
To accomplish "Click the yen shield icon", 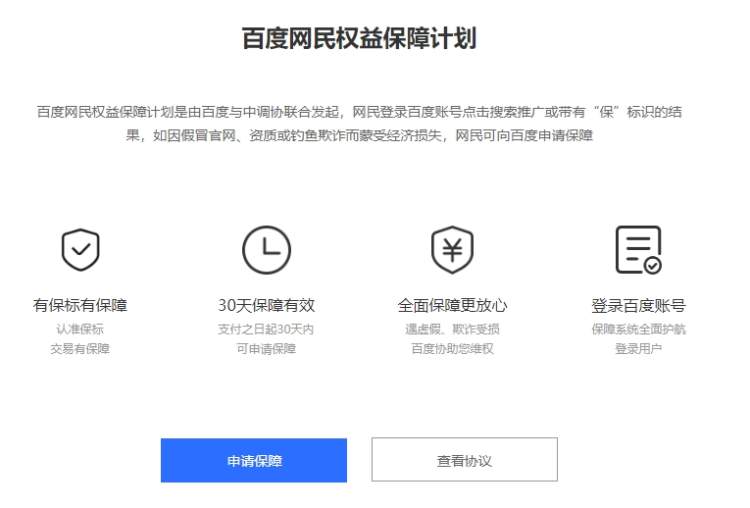I will [452, 250].
